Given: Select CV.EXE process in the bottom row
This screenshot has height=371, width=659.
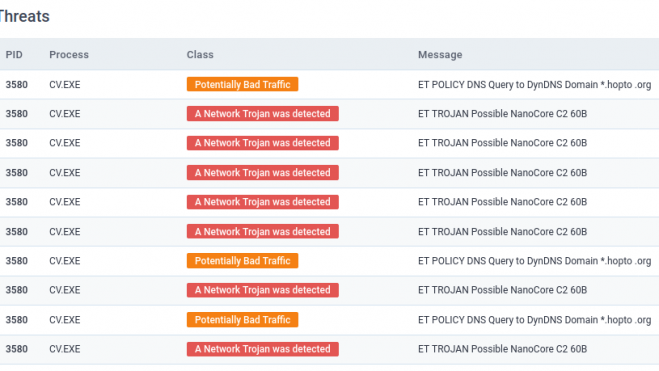Looking at the screenshot, I should [65, 349].
